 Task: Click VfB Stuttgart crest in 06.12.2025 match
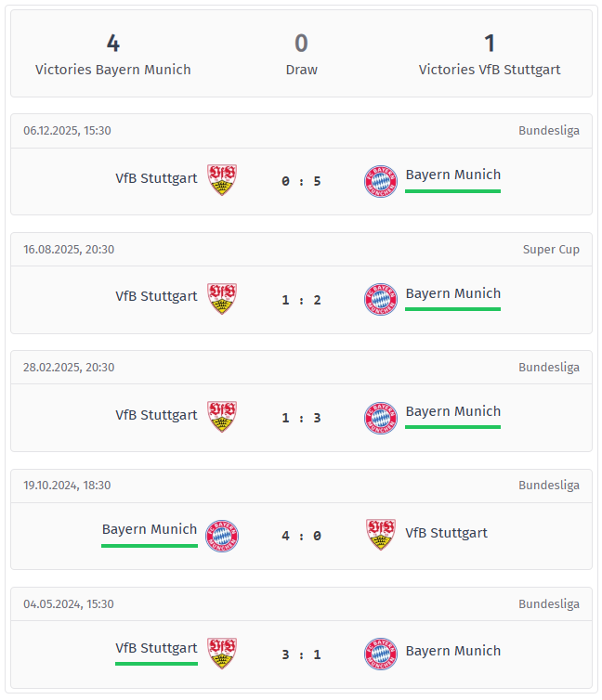(221, 180)
